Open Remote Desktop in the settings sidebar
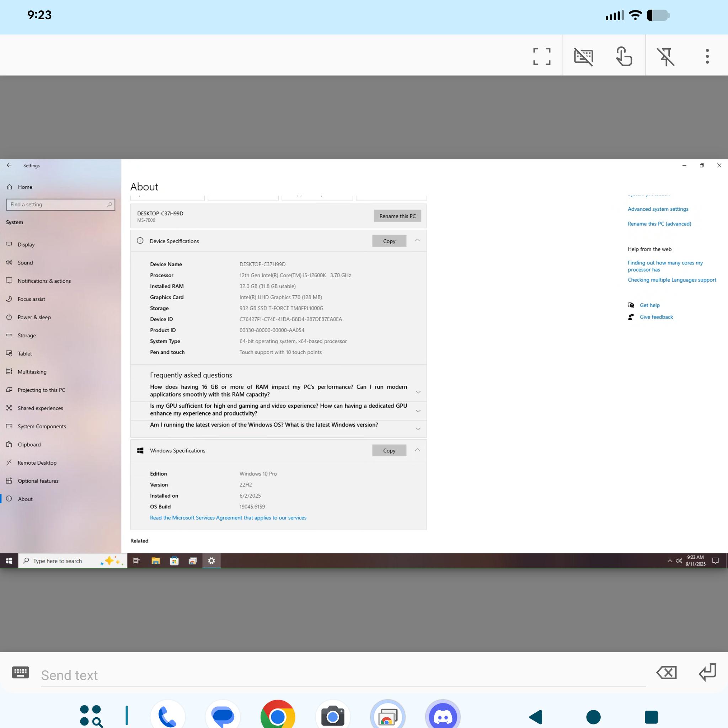 (37, 463)
